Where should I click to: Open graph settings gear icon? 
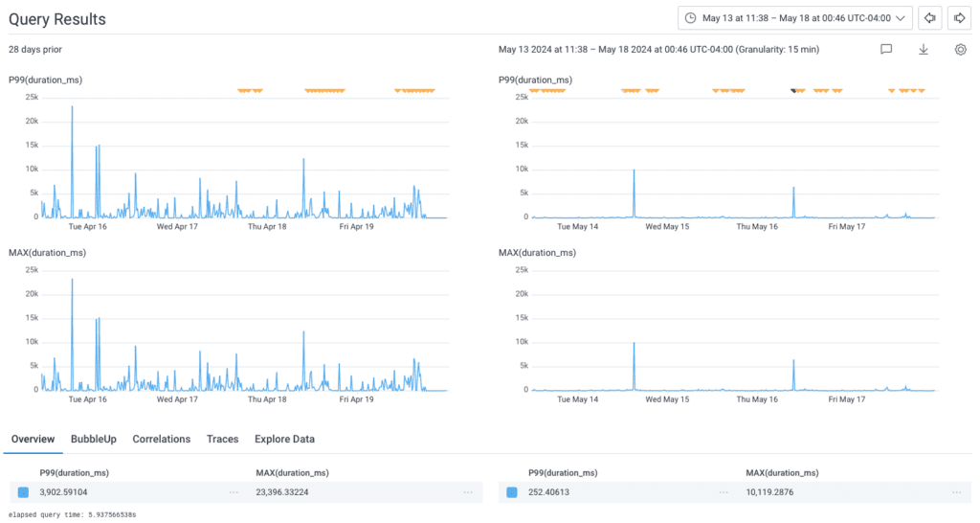(x=960, y=50)
